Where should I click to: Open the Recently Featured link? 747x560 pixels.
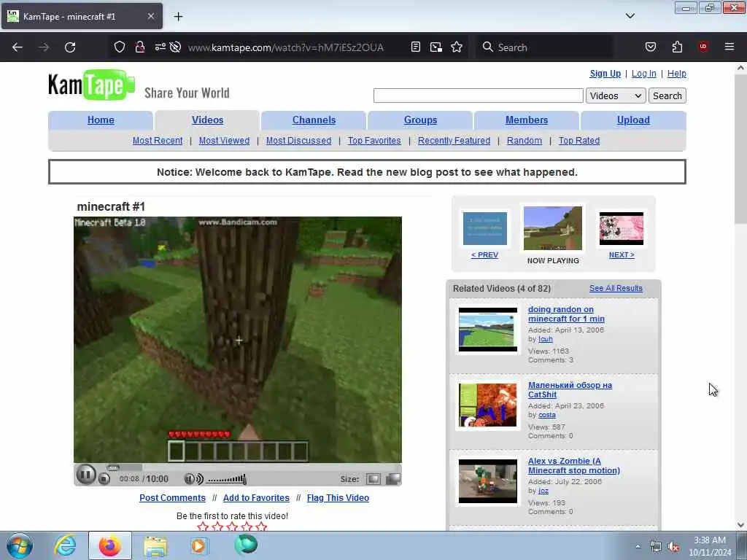click(454, 141)
